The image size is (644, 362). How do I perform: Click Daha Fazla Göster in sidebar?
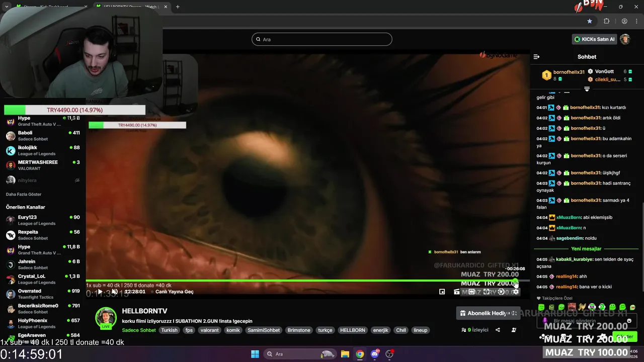tap(24, 194)
